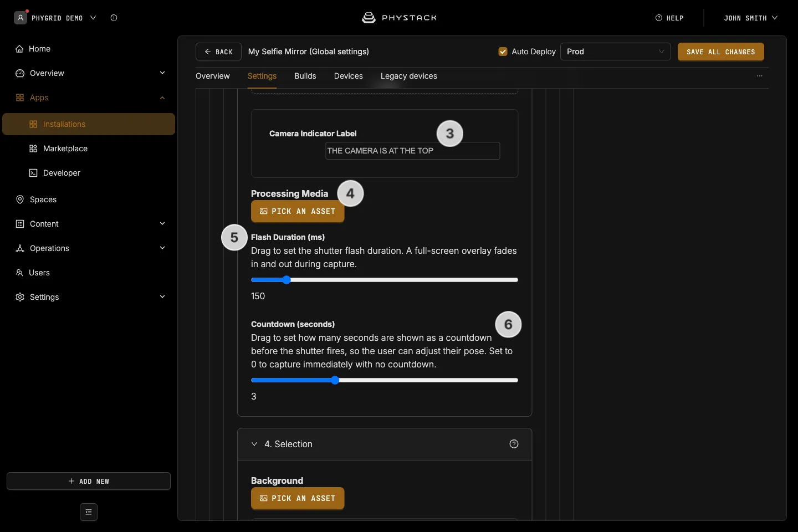Click the Phystack logo in header
The image size is (798, 532).
click(x=399, y=18)
